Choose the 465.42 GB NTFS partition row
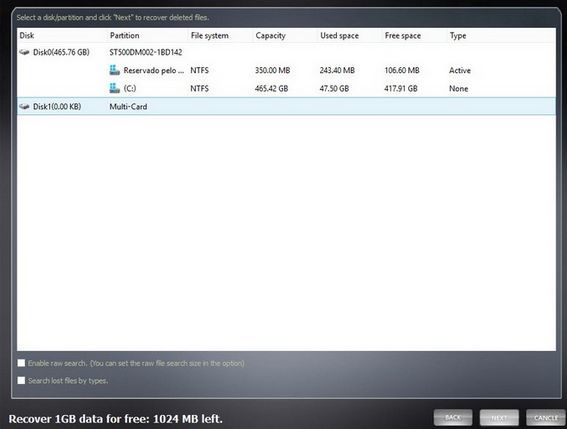Image resolution: width=567 pixels, height=429 pixels. 286,88
